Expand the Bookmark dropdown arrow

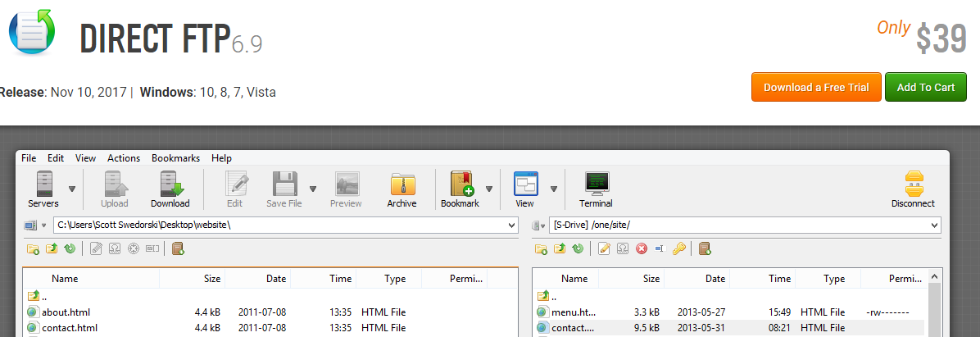coord(489,189)
